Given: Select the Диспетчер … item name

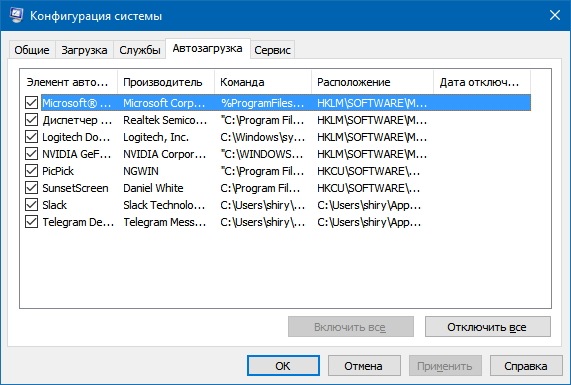Looking at the screenshot, I should click(x=77, y=120).
